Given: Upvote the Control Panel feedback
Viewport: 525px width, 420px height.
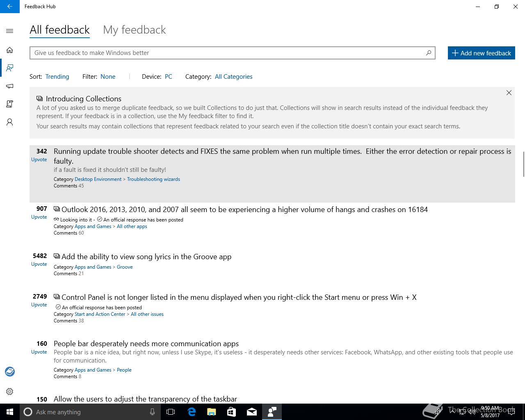Looking at the screenshot, I should coord(39,305).
